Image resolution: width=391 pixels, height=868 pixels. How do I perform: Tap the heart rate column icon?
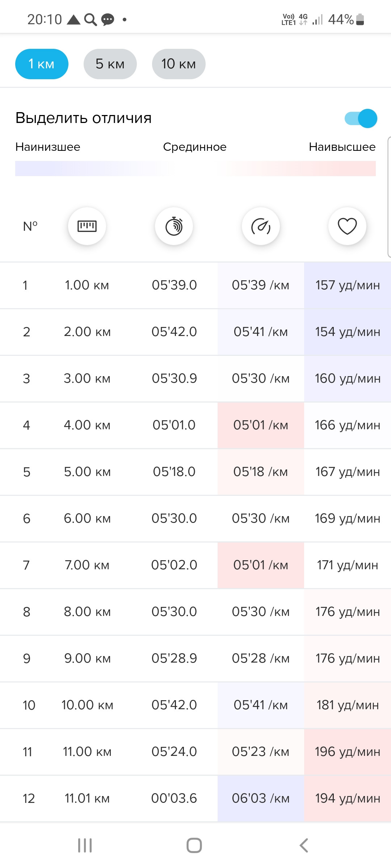(347, 226)
